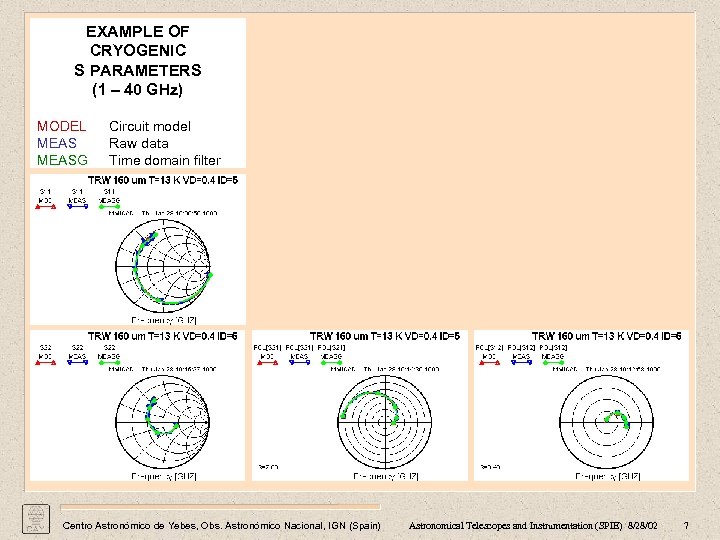The image size is (720, 540).
Task: Click the red MOD marker in S22 legend
Action: (x=45, y=363)
